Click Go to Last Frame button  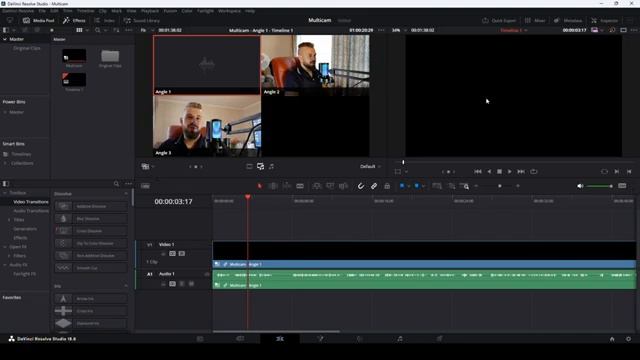521,172
